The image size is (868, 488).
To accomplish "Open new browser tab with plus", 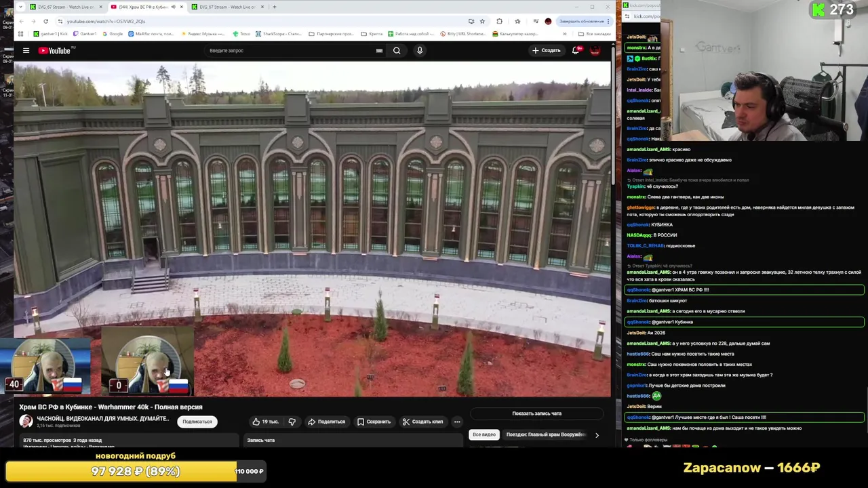I will [274, 7].
